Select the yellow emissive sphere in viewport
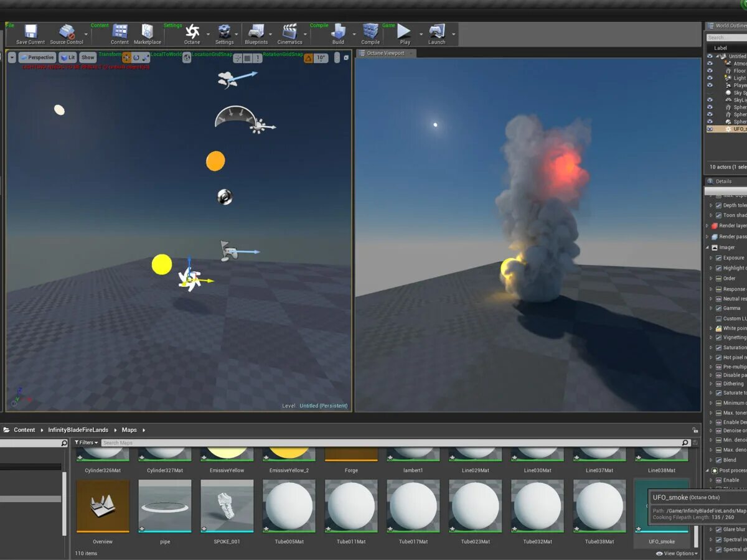 coord(162,264)
